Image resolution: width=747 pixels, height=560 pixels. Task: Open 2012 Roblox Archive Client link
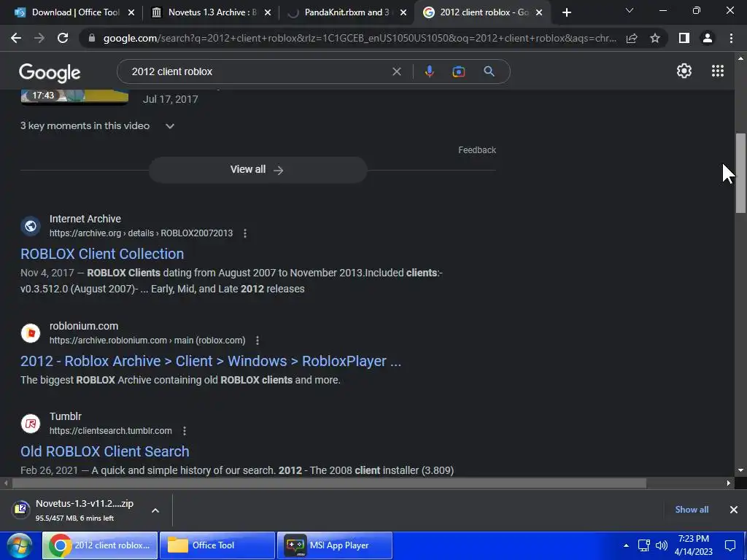click(211, 362)
